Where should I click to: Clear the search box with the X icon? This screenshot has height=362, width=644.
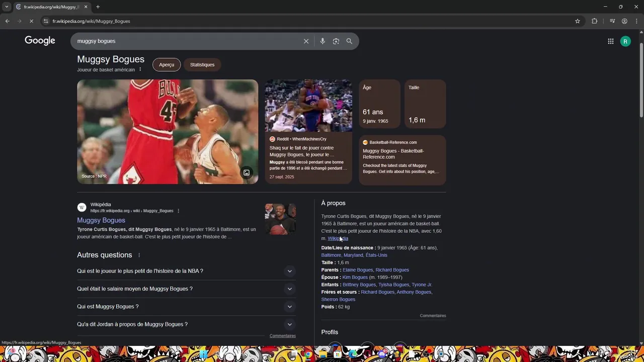coord(306,41)
